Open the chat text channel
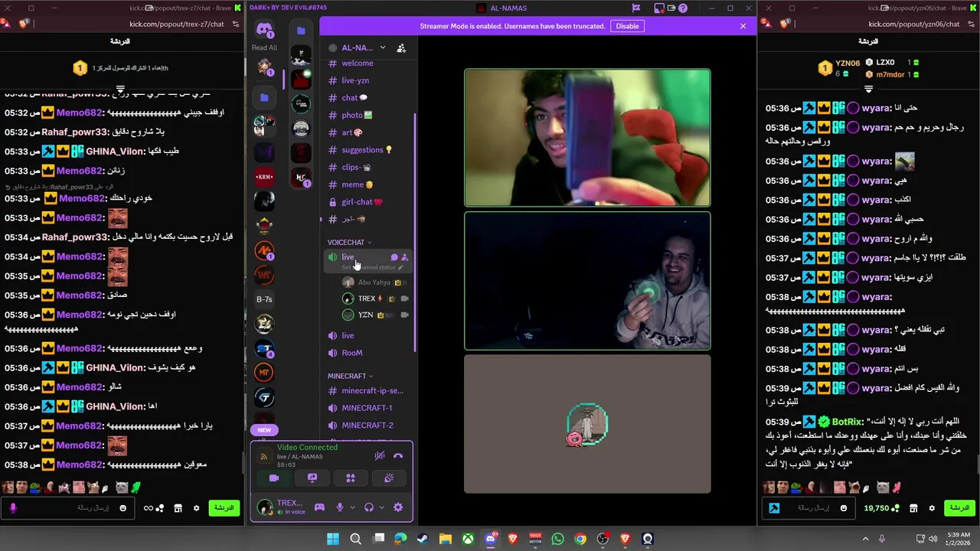 click(354, 98)
